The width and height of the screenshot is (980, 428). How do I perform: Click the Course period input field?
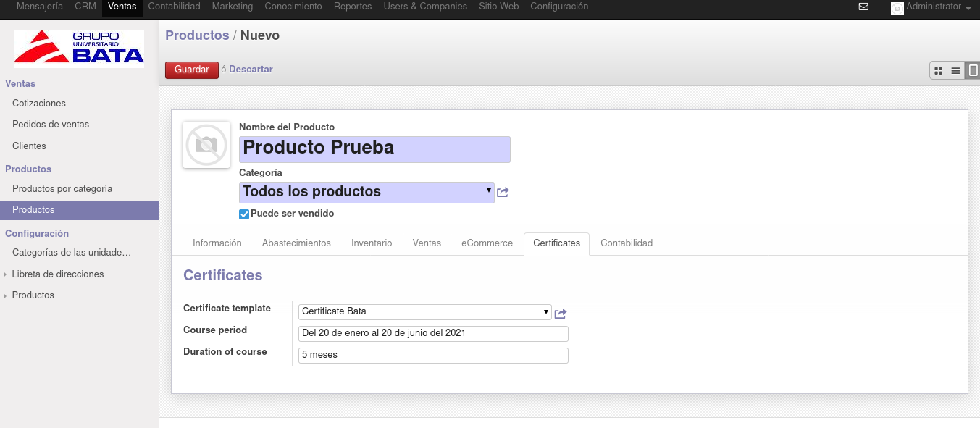pyautogui.click(x=433, y=334)
